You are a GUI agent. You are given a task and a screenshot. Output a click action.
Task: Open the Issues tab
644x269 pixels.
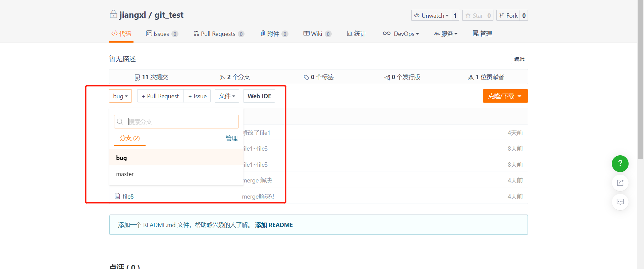[162, 34]
